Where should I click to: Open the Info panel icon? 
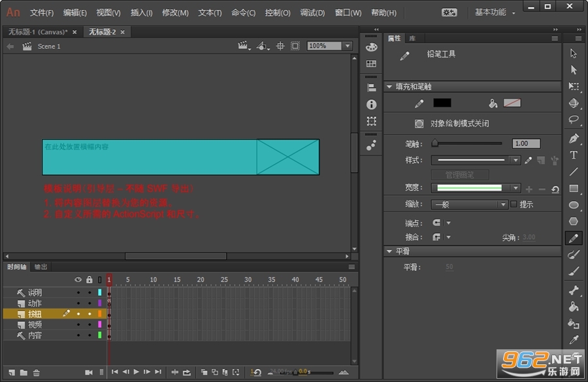click(371, 104)
